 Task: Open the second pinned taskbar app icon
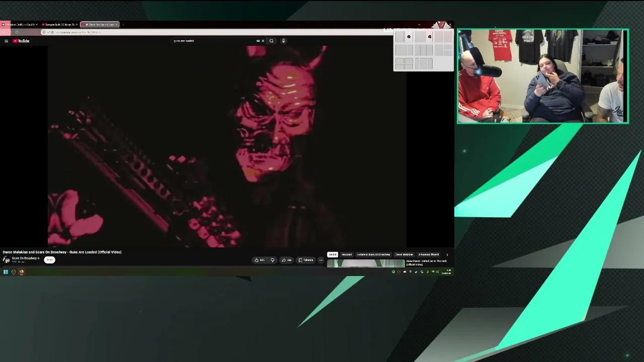(x=14, y=272)
